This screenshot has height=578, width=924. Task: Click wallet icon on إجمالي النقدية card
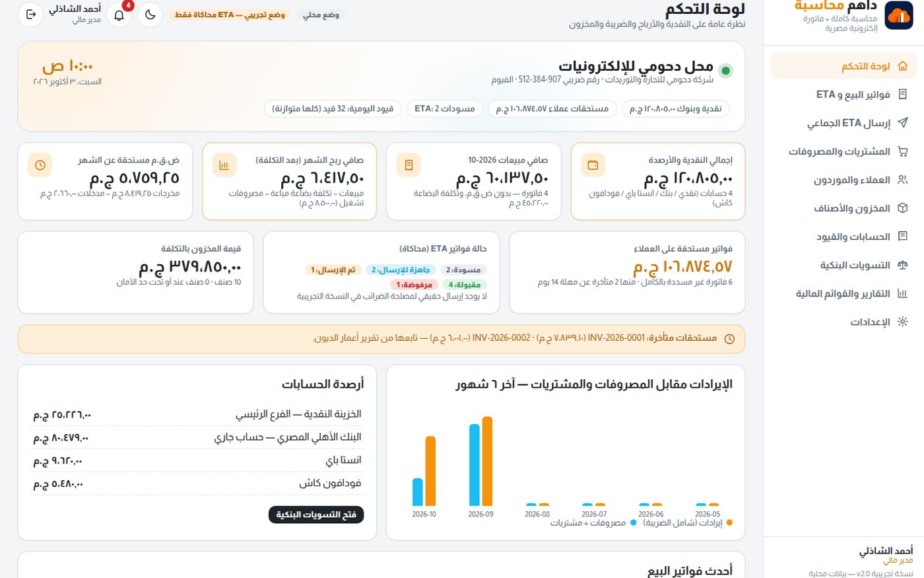pyautogui.click(x=593, y=165)
